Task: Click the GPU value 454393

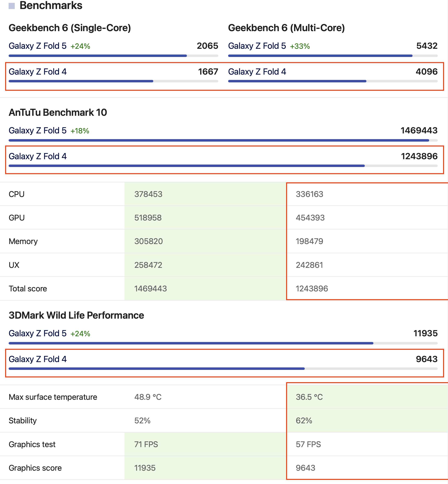Action: 310,218
